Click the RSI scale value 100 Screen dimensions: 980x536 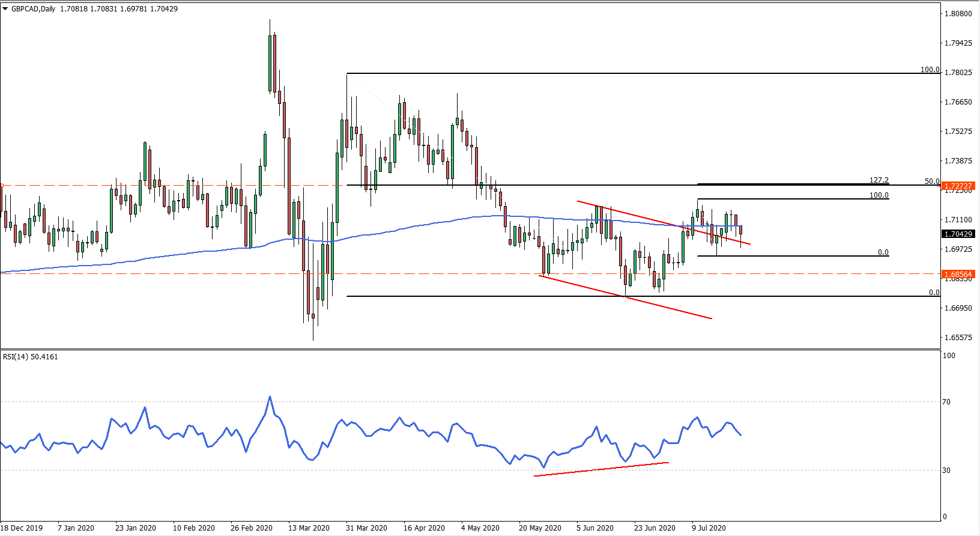pyautogui.click(x=949, y=356)
